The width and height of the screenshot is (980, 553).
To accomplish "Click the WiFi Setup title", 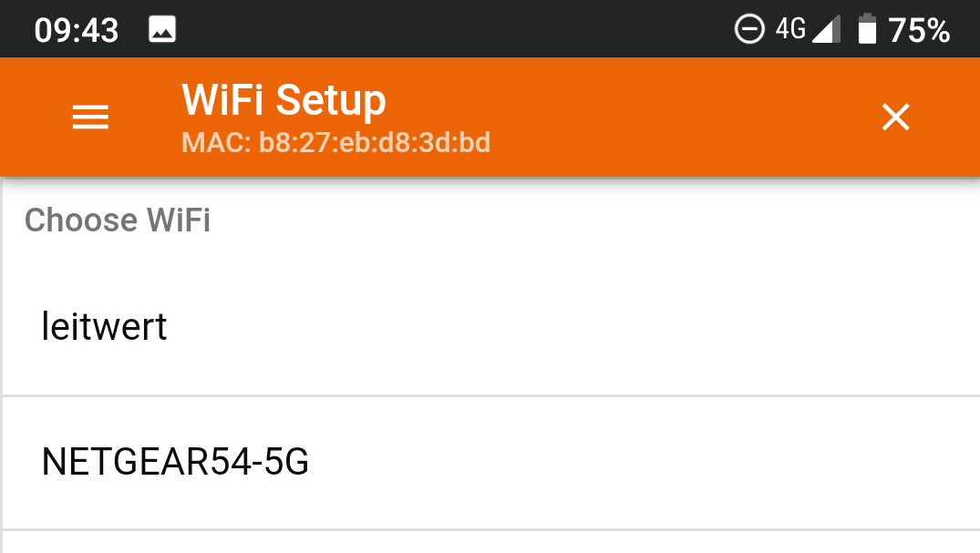I will point(284,99).
